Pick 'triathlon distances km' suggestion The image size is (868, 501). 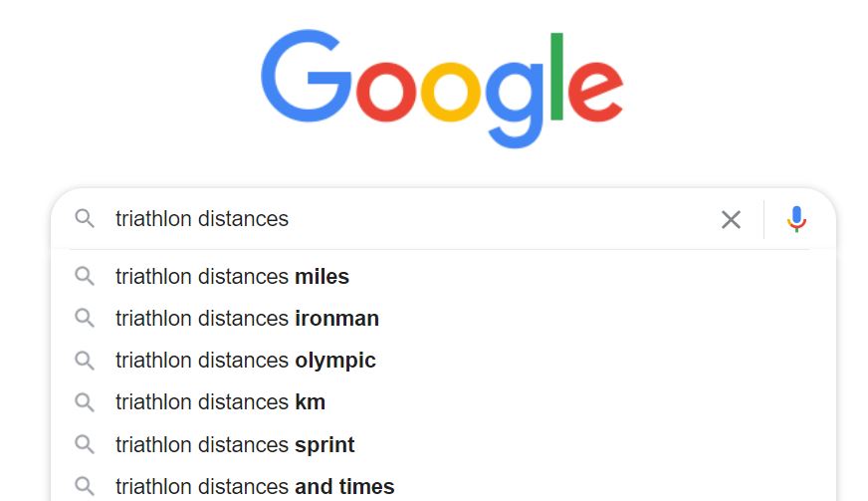click(x=443, y=402)
